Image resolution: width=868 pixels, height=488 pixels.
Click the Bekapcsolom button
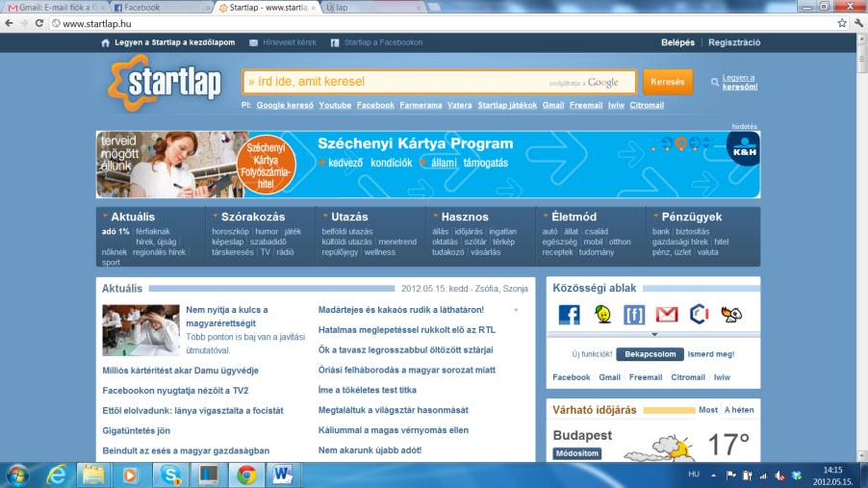pyautogui.click(x=650, y=354)
